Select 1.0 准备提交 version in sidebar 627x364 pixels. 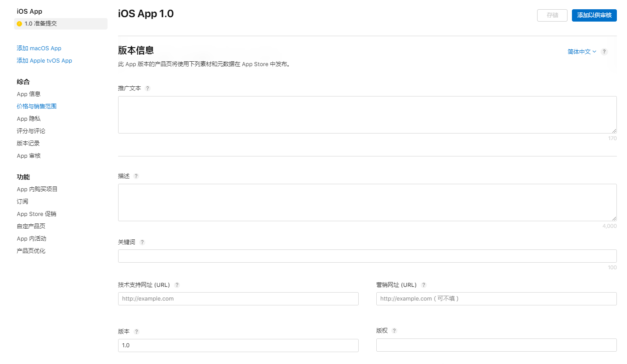click(61, 24)
